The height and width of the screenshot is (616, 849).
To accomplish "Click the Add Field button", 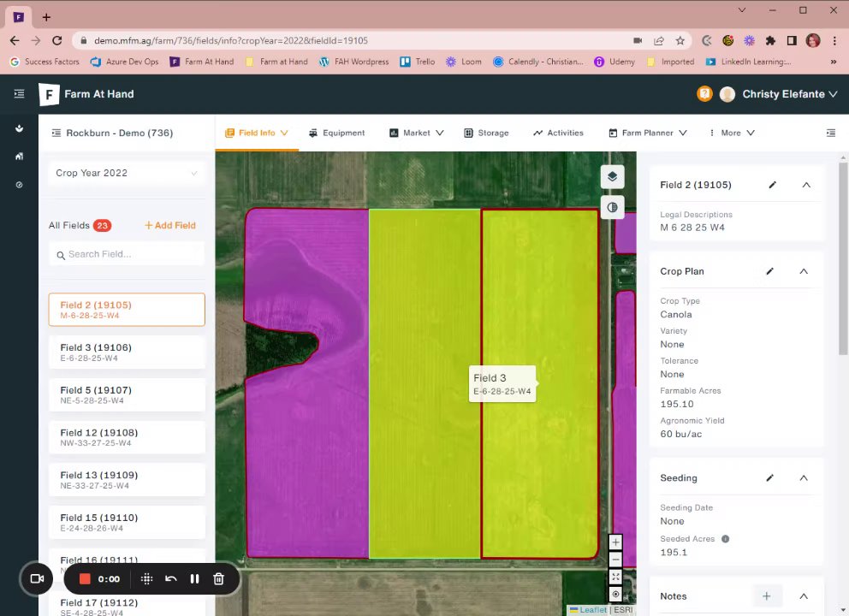I will 170,225.
